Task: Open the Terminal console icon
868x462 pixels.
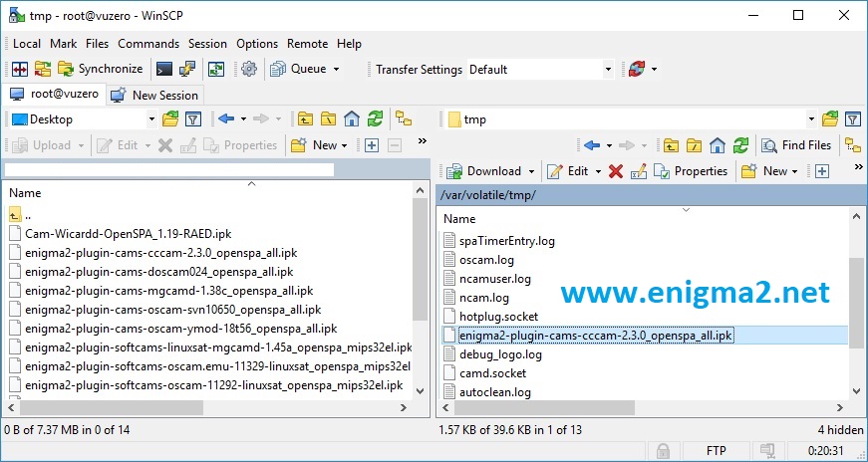Action: (164, 69)
